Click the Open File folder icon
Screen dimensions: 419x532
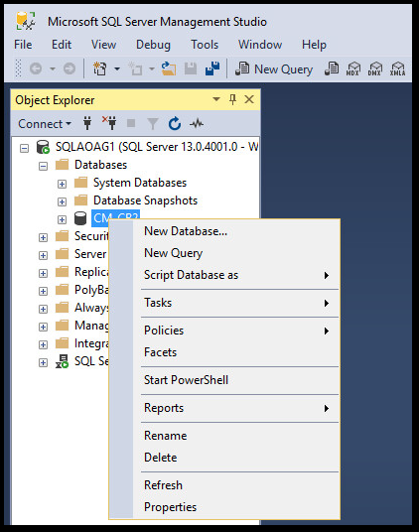point(168,68)
